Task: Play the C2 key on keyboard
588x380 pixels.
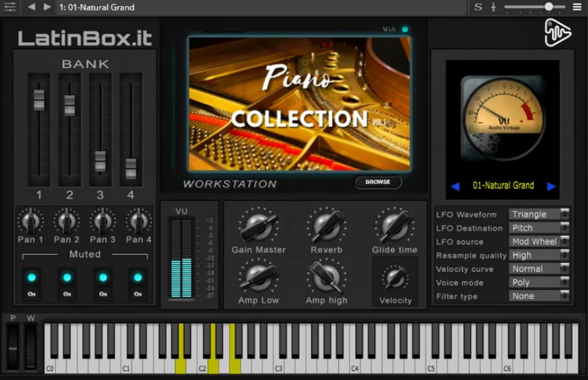Action: (202, 365)
